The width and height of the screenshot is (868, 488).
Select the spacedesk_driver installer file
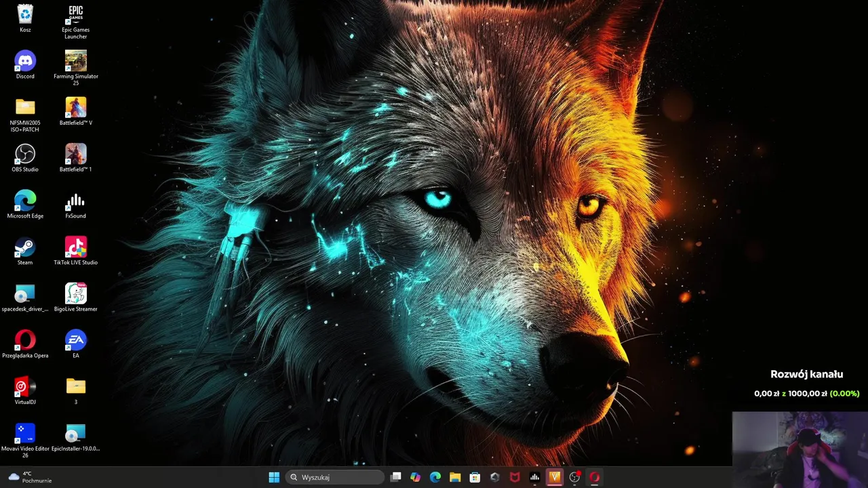[x=25, y=298]
